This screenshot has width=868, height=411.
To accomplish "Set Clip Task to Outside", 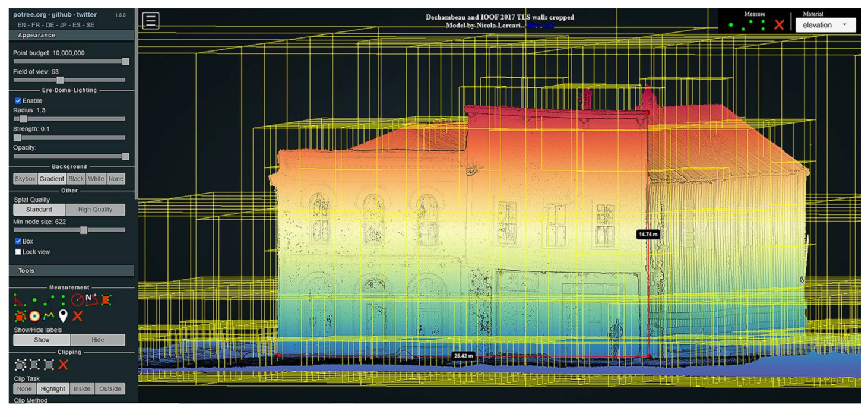I will coord(110,389).
